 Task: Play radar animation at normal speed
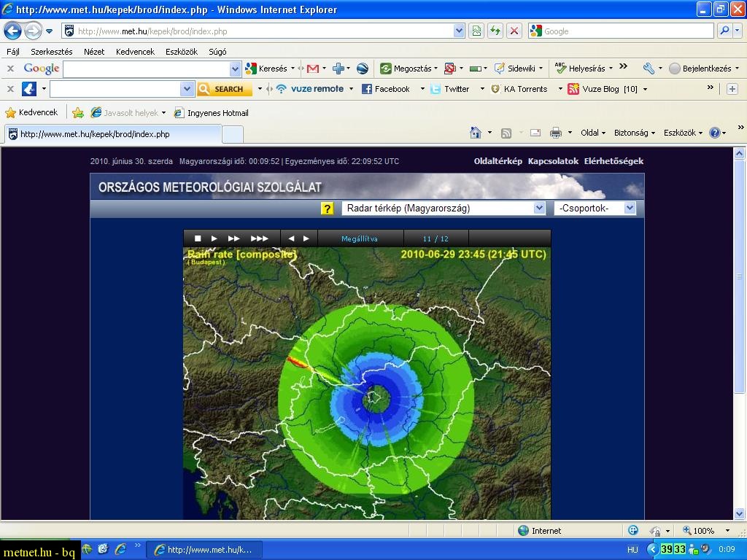tap(214, 238)
